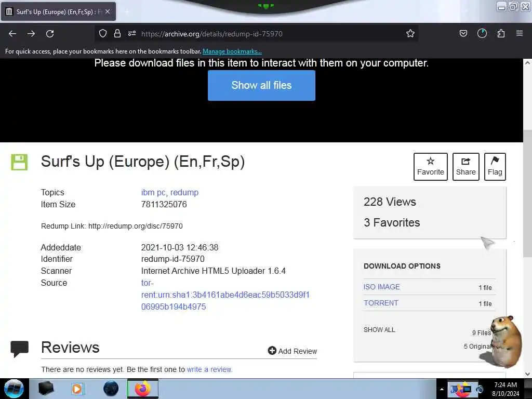Reload the page with the refresh icon
532x399 pixels.
pyautogui.click(x=50, y=34)
